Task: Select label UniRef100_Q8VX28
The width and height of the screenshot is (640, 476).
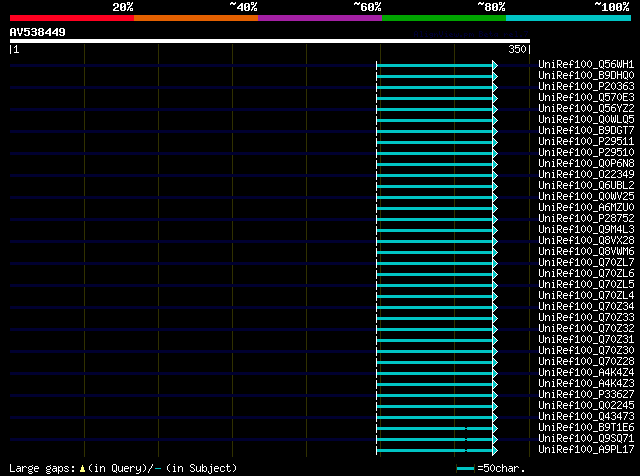Action: [586, 241]
